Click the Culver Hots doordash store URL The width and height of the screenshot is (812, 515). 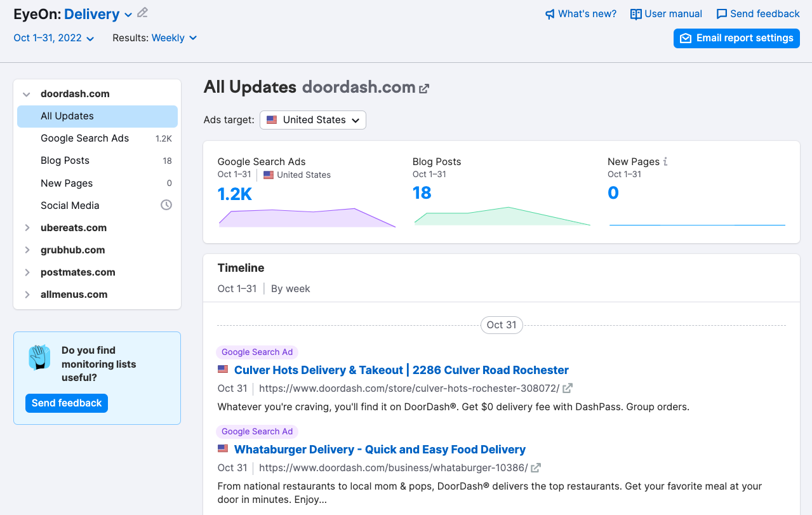[409, 388]
